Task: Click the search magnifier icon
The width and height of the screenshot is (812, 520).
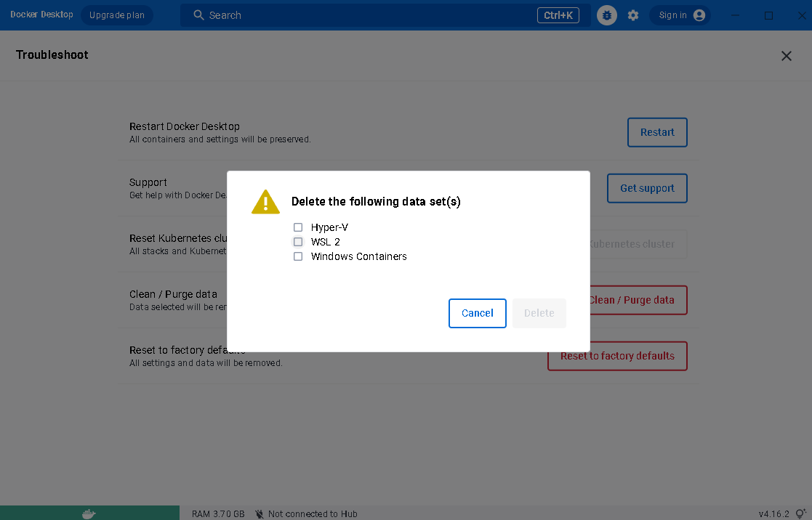Action: pos(198,15)
